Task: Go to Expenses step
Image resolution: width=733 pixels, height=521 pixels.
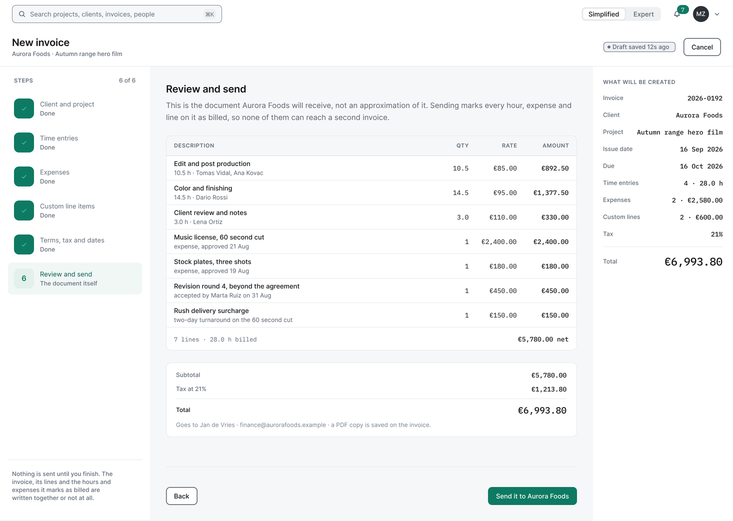Action: [75, 177]
